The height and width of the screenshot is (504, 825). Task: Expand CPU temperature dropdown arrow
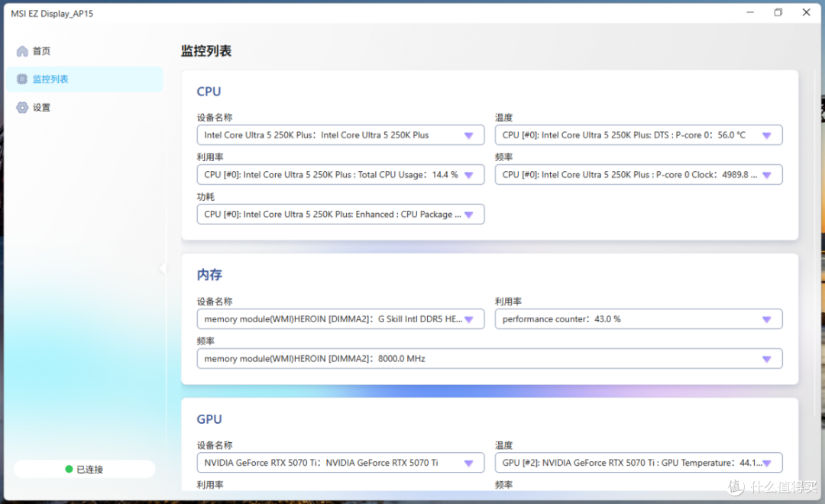tap(767, 135)
